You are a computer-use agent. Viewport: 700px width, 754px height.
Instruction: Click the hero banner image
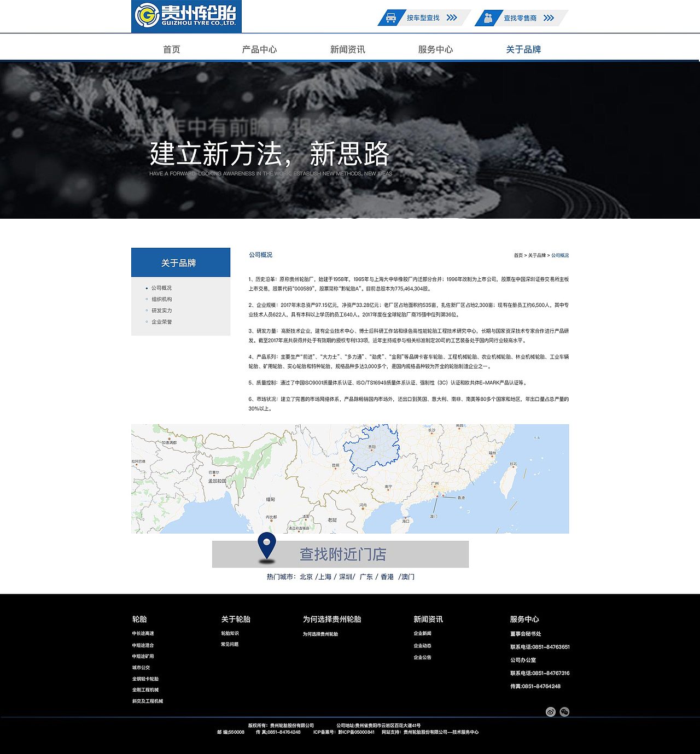[350, 140]
